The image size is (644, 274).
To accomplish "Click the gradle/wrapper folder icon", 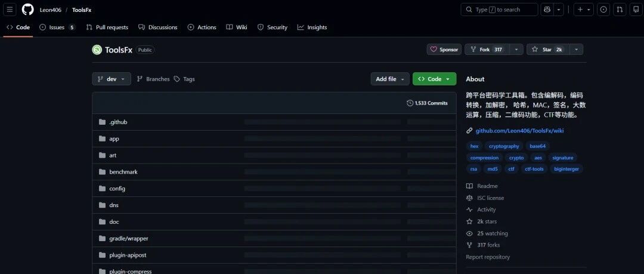I will pyautogui.click(x=103, y=238).
